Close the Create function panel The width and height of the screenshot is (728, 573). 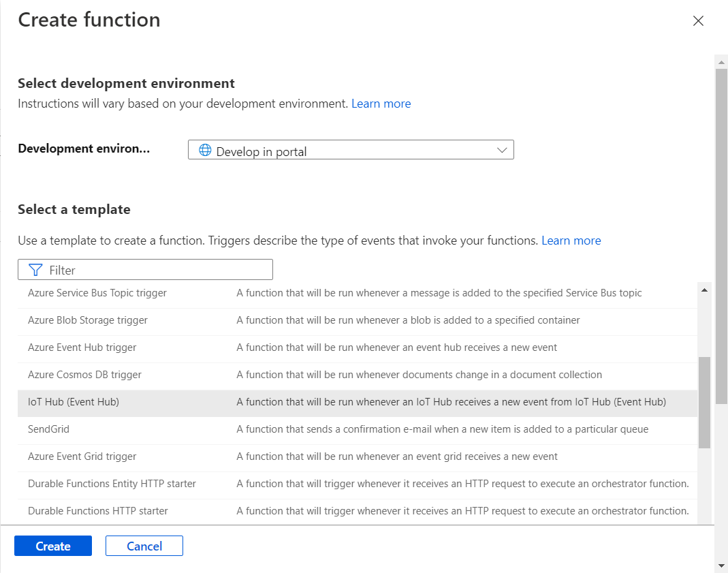tap(698, 21)
